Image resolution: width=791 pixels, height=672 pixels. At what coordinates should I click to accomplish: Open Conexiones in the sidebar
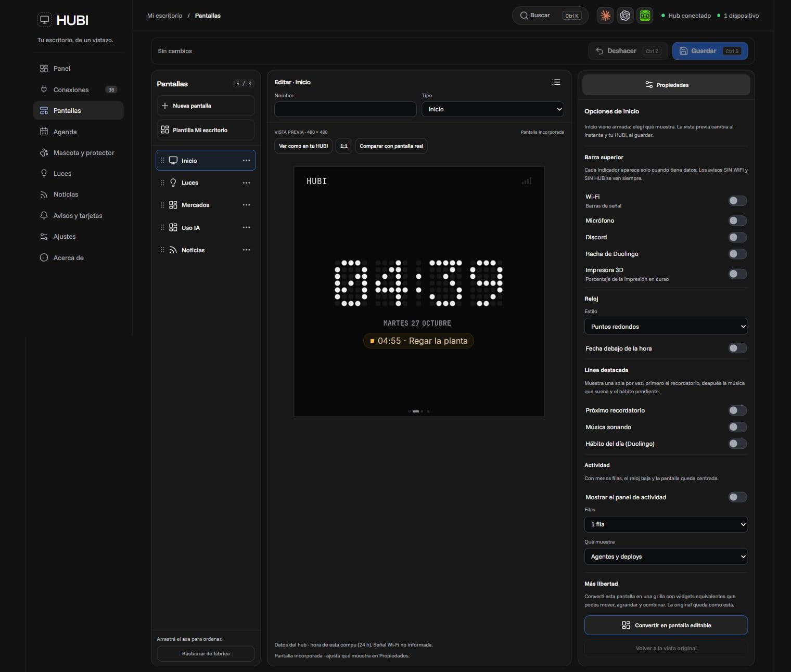click(78, 89)
